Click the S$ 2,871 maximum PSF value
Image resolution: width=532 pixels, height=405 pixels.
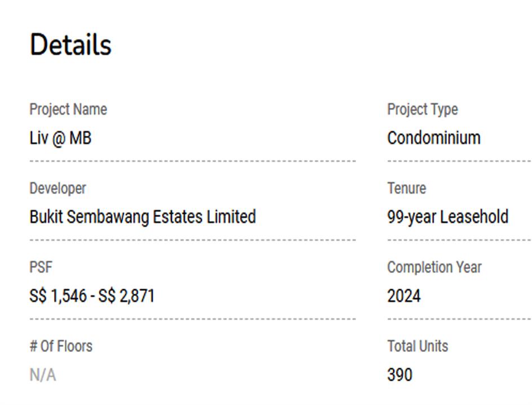(x=126, y=296)
